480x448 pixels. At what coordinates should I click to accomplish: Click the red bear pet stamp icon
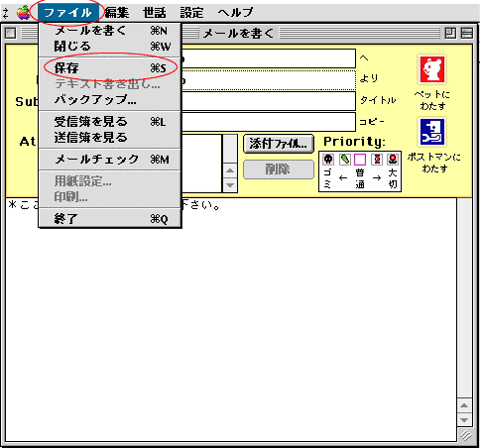coord(432,69)
